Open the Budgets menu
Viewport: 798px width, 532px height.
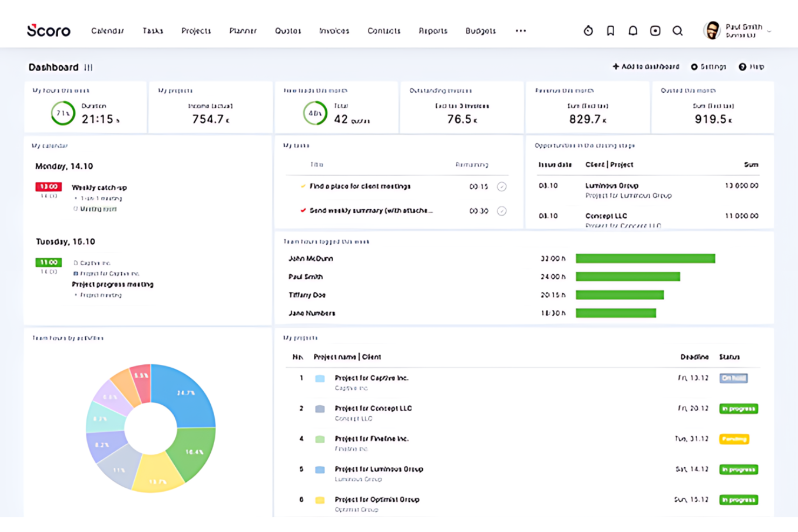click(x=480, y=31)
